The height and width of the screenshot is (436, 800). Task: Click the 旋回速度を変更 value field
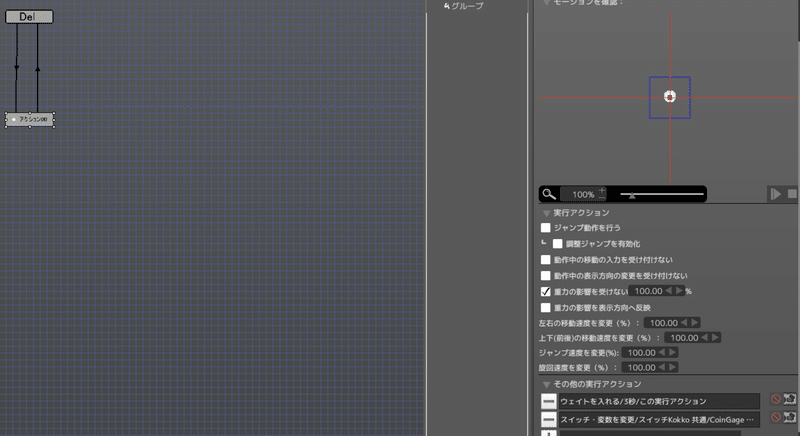(640, 367)
